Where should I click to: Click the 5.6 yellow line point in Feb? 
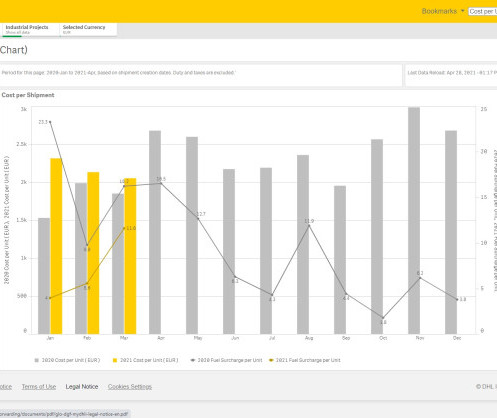pyautogui.click(x=87, y=283)
